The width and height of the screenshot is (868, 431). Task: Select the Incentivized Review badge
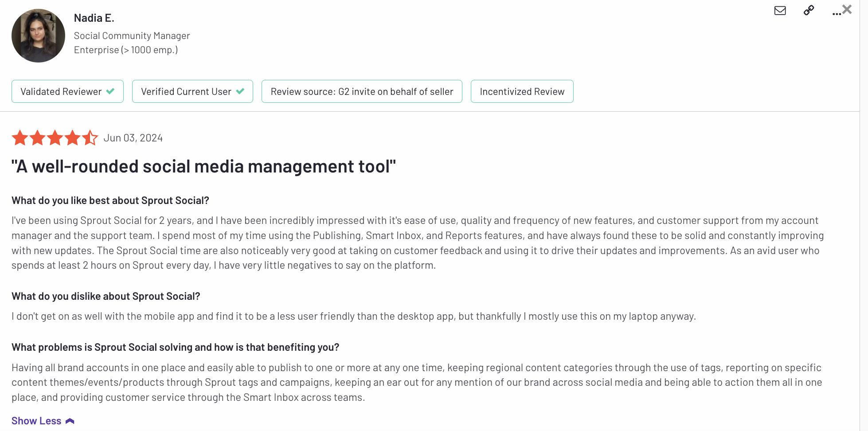click(522, 91)
